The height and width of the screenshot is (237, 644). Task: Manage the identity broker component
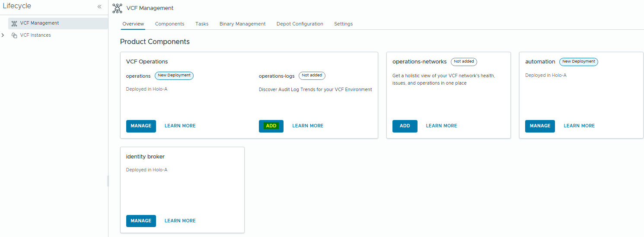141,221
